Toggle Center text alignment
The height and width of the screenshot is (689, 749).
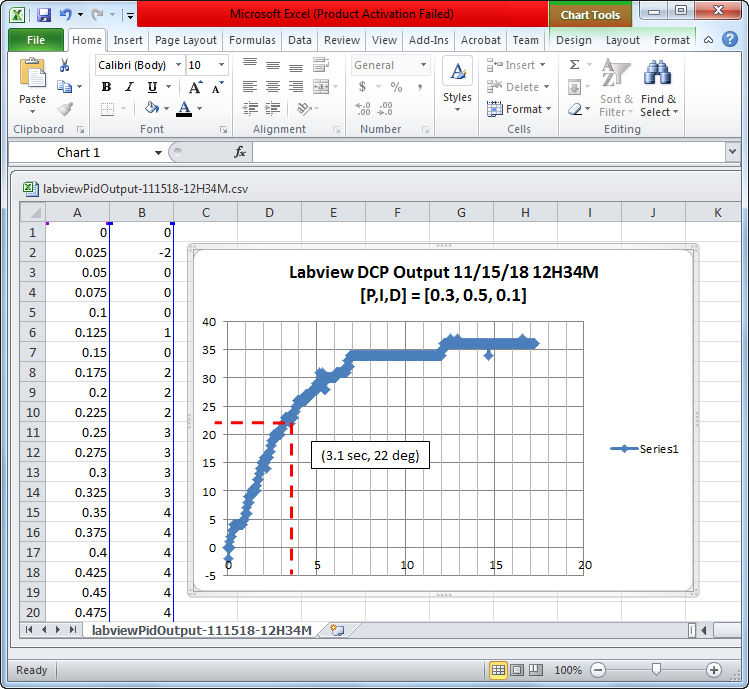(x=273, y=86)
